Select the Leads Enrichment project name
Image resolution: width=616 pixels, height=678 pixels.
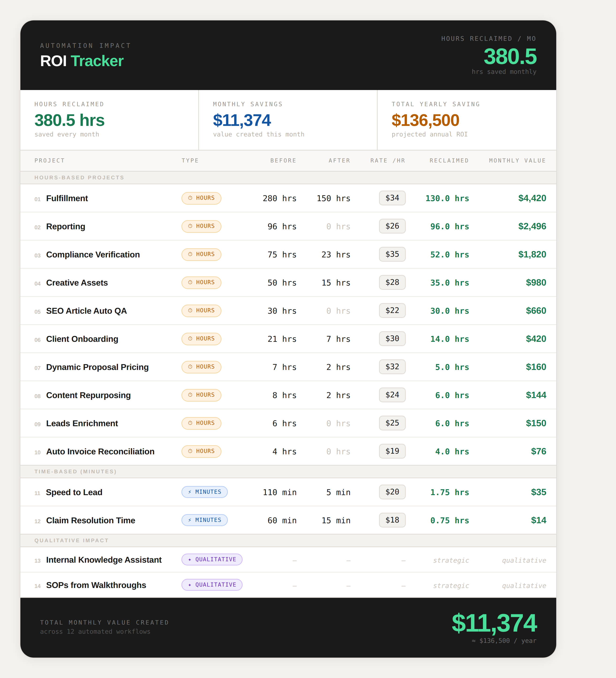[x=82, y=423]
